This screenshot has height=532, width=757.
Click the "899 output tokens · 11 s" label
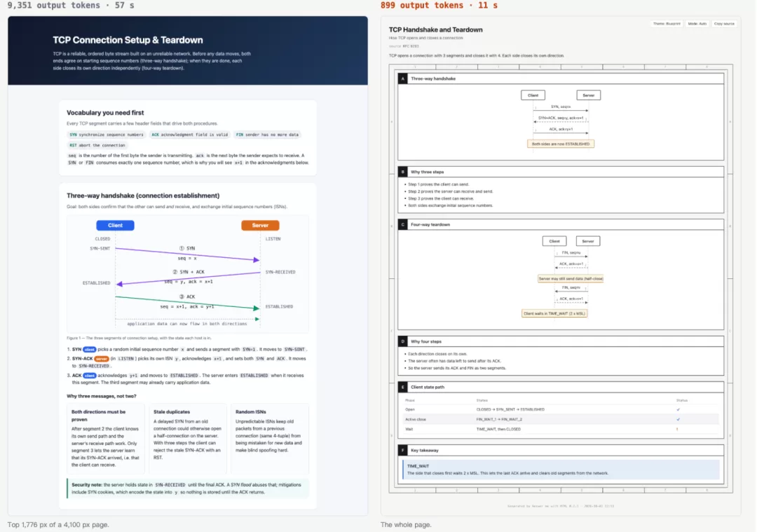coord(439,6)
